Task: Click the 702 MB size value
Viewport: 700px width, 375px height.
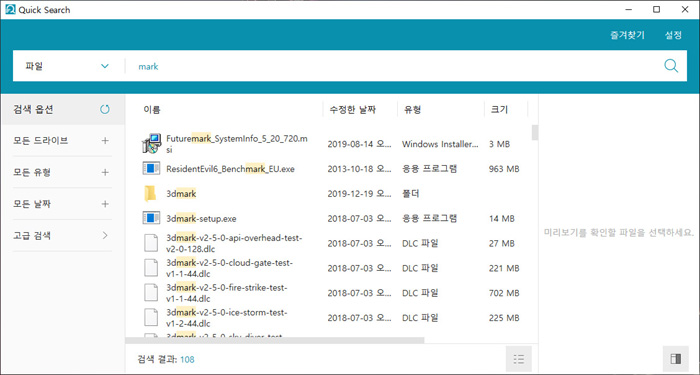Action: 504,293
